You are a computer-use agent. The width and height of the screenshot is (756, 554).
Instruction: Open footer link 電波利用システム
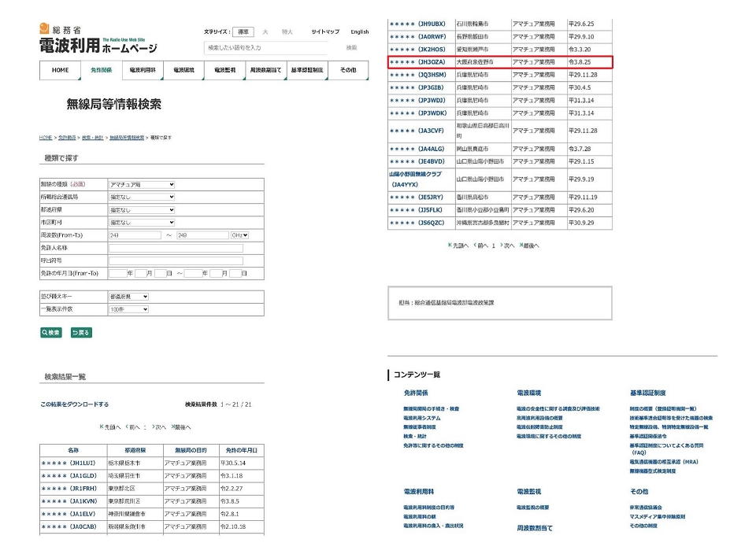pos(422,418)
